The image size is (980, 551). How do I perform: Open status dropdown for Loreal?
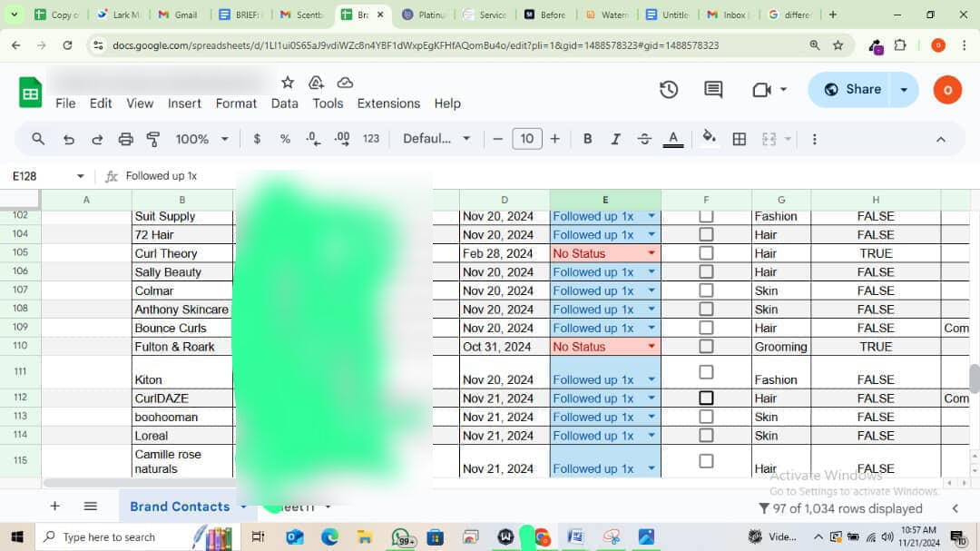pos(652,436)
